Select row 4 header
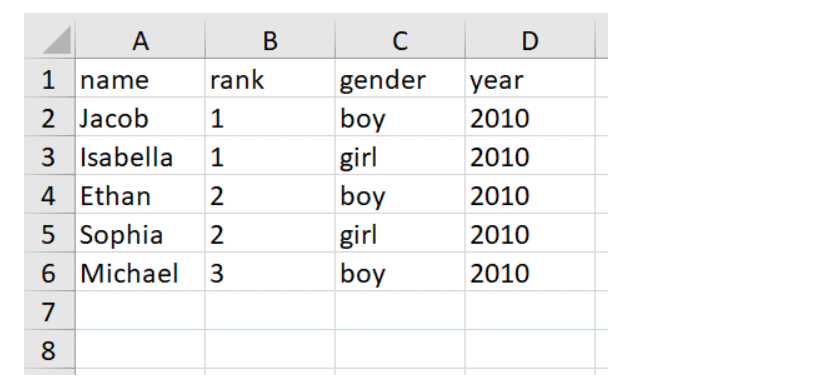834x382 pixels. [x=49, y=195]
